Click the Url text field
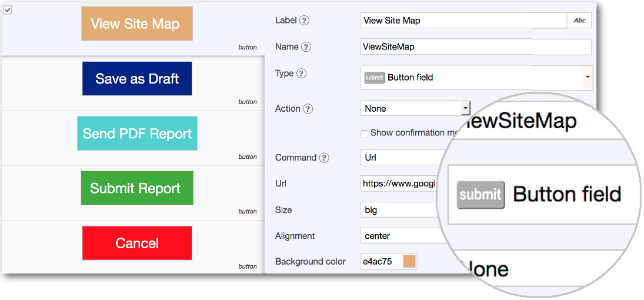 pos(400,184)
